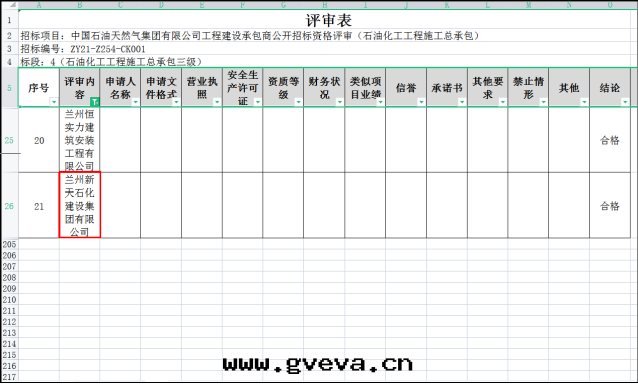
Task: Open the 承诺书 filter dropdown
Action: pyautogui.click(x=462, y=102)
